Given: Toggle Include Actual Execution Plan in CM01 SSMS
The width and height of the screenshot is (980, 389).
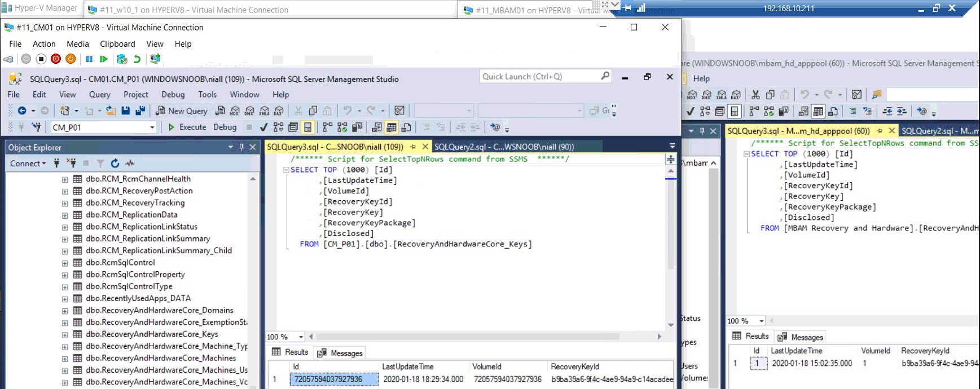Looking at the screenshot, I should pos(327,127).
